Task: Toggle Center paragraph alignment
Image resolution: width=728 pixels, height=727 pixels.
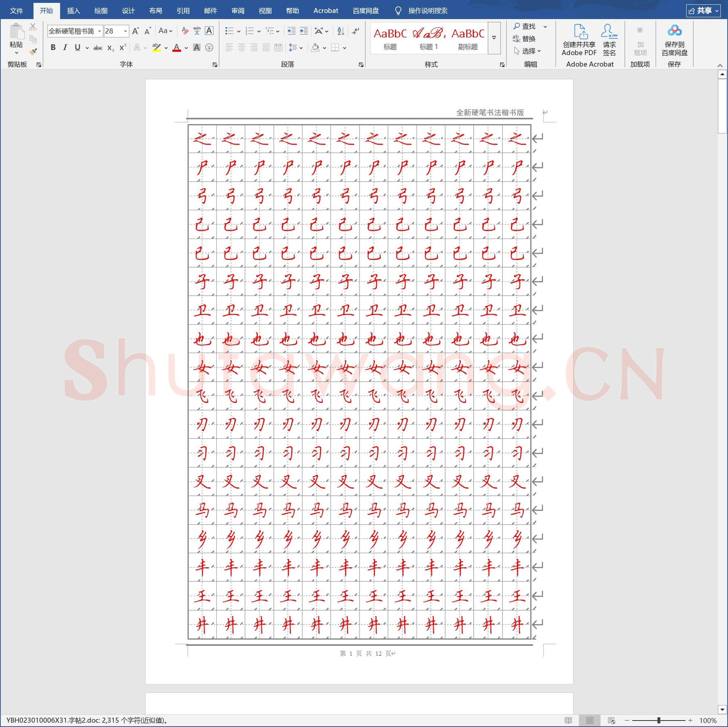Action: point(241,48)
